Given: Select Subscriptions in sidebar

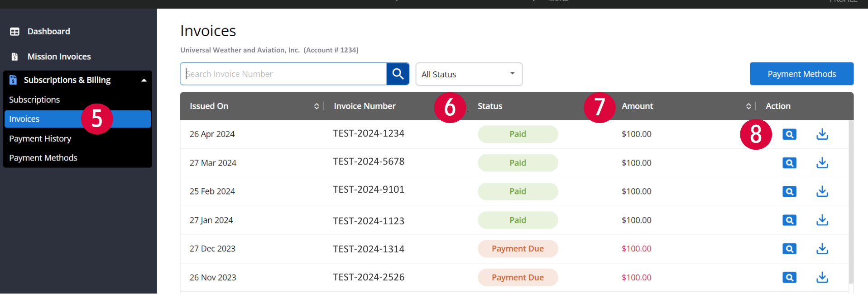Looking at the screenshot, I should point(34,100).
